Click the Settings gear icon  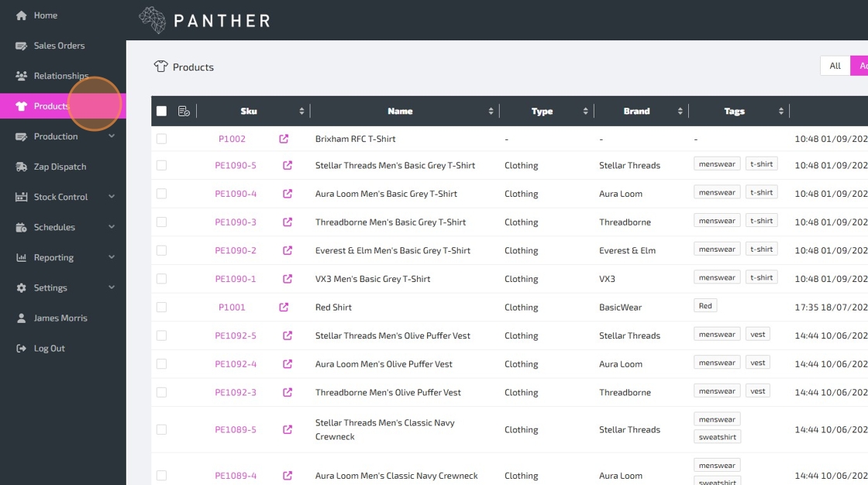22,288
